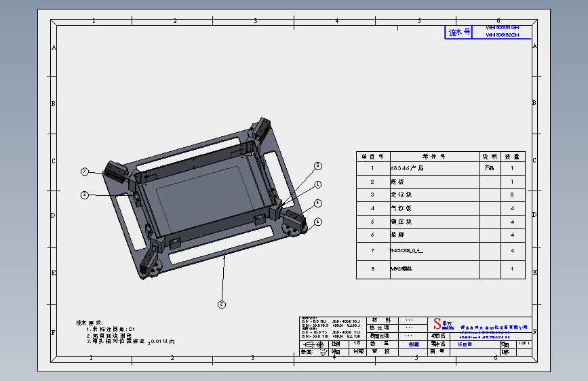The image size is (588, 381).
Task: Click the first-angle projection symbol in title block
Action: pyautogui.click(x=313, y=344)
